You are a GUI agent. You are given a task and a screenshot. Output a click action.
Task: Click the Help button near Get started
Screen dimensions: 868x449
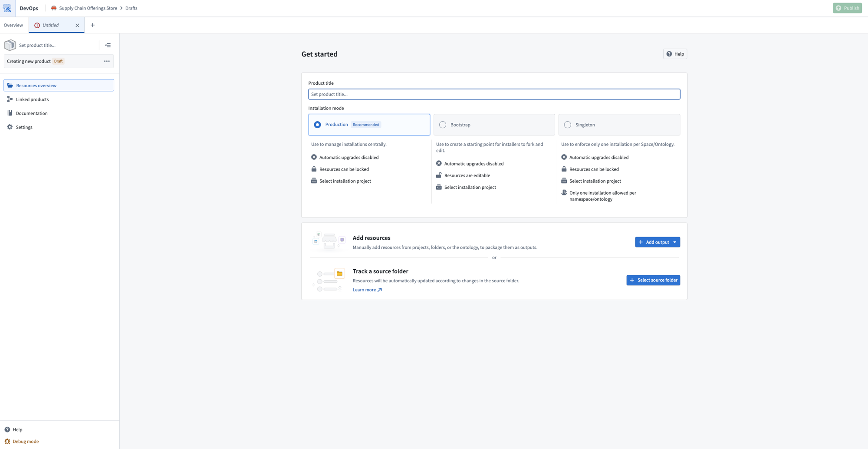[x=675, y=54]
